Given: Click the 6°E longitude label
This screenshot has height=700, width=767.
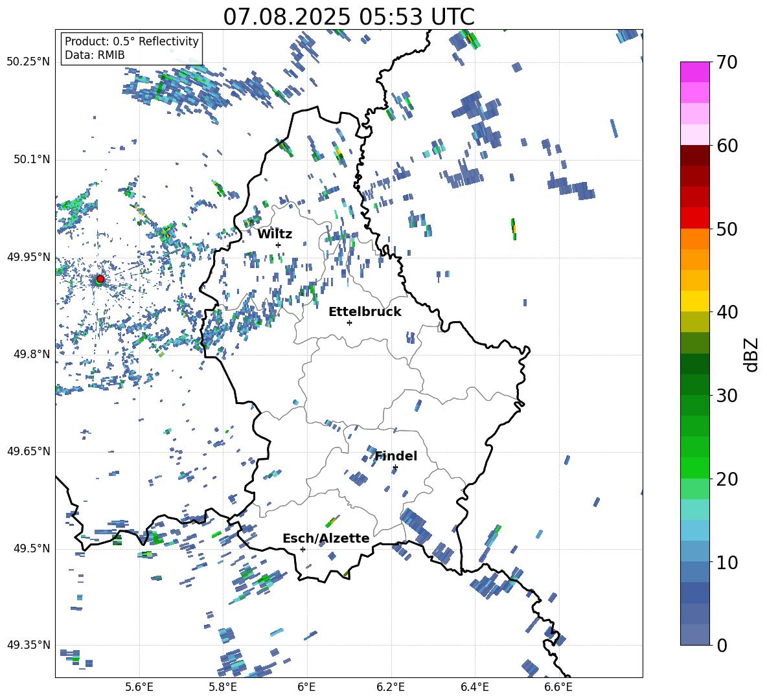Looking at the screenshot, I should (x=306, y=687).
